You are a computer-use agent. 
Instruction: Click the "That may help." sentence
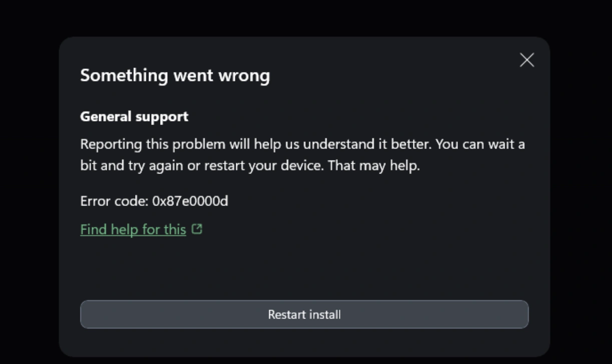373,165
